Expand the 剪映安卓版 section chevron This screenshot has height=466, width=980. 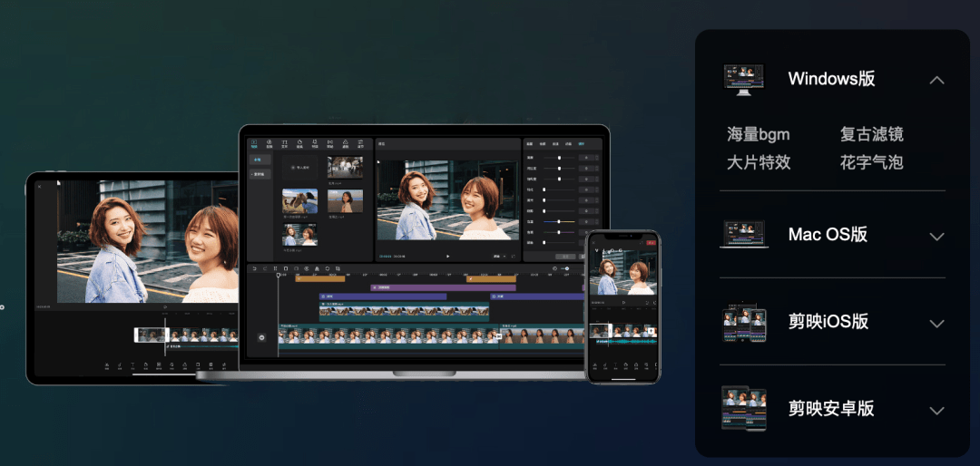[x=936, y=411]
